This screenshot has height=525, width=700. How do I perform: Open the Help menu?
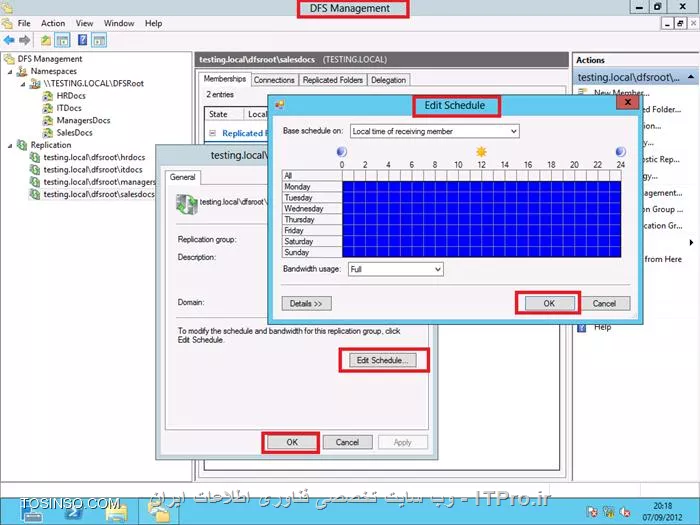click(153, 23)
